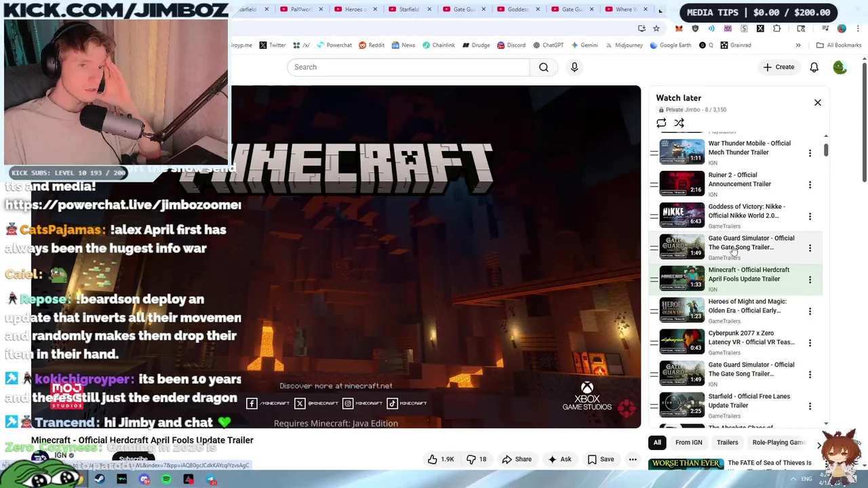Open Ruiner 2 announcement trailer thumbnail
Image resolution: width=868 pixels, height=488 pixels.
coord(682,183)
